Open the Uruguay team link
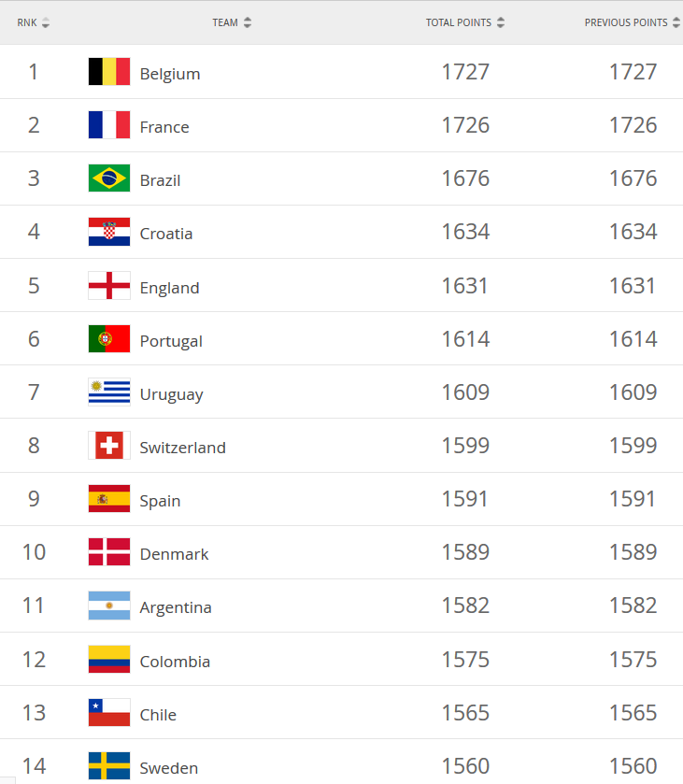Image resolution: width=683 pixels, height=784 pixels. pos(171,394)
